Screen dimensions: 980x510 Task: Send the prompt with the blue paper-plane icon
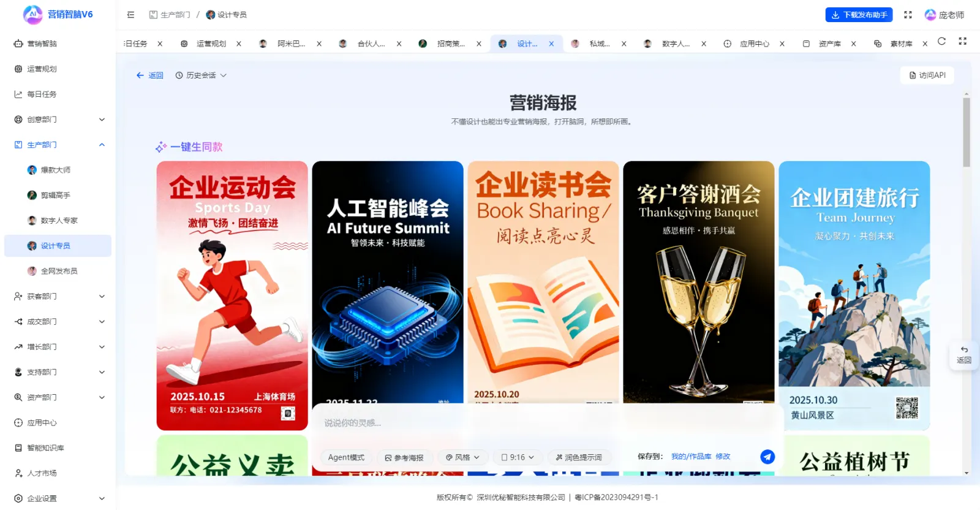click(x=767, y=457)
